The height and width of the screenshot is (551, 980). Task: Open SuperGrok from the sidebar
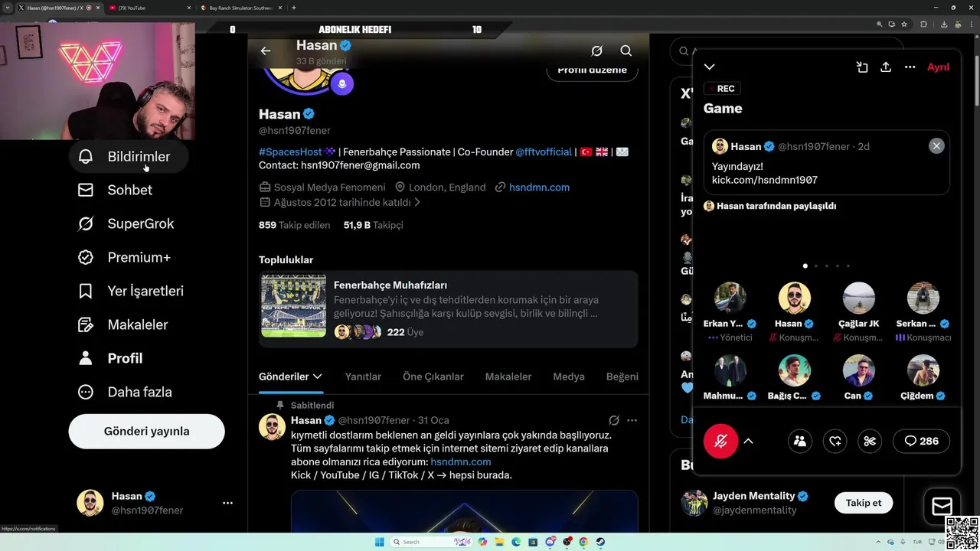[126, 223]
